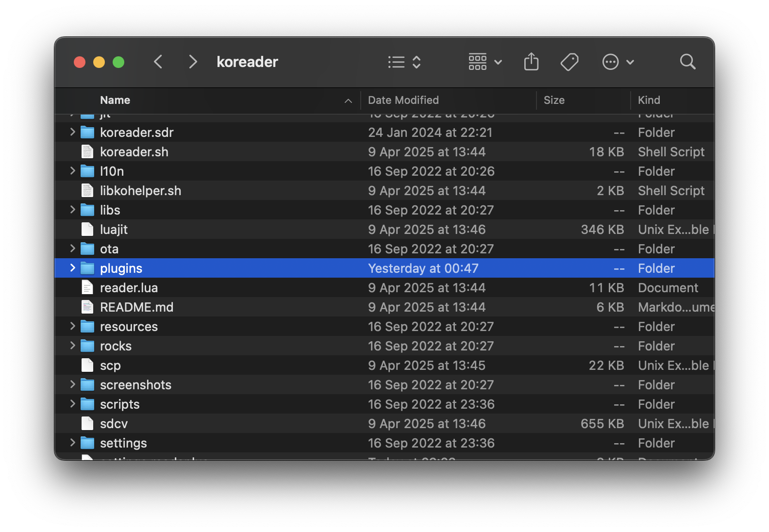Expand the rocks folder
Viewport: 769px width, 532px height.
72,345
